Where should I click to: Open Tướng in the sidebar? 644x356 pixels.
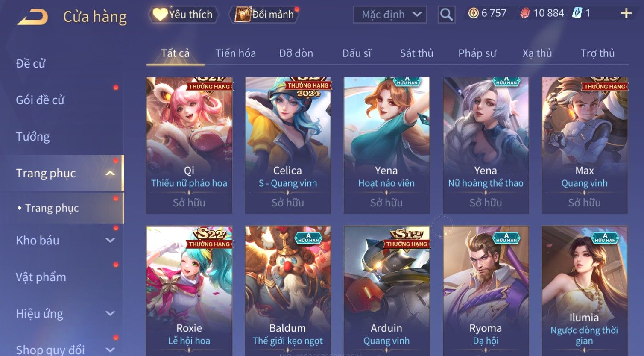(x=33, y=136)
